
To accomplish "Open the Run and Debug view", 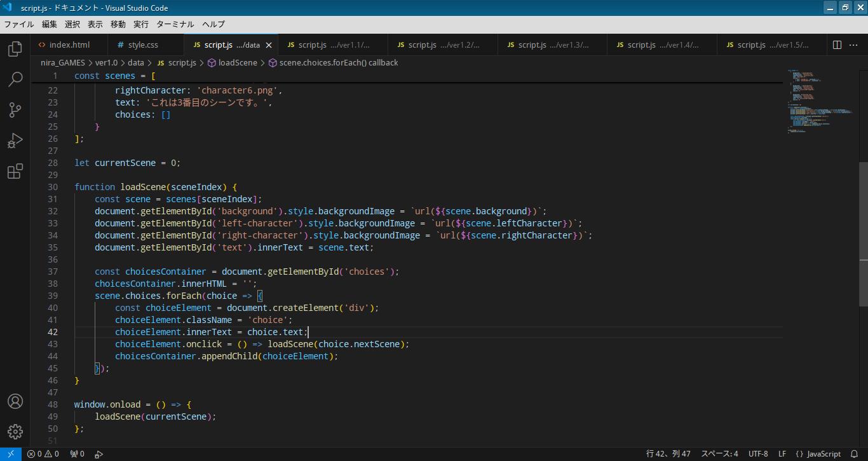I will click(15, 141).
